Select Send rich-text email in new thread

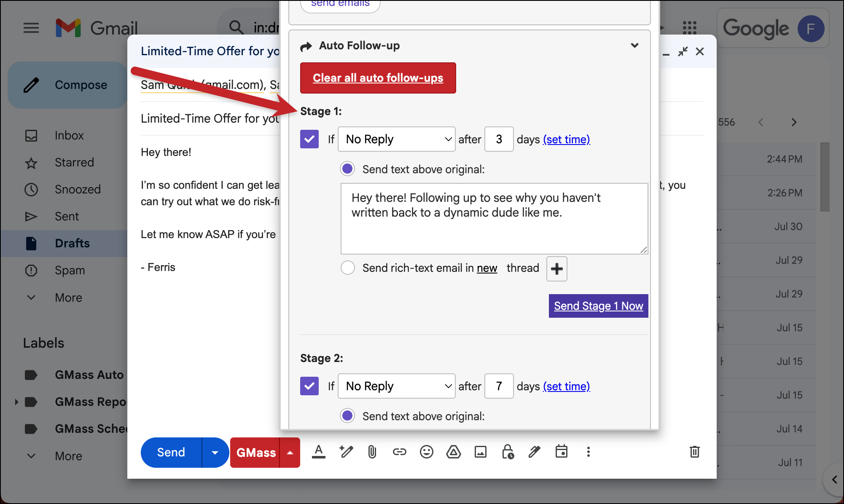348,268
